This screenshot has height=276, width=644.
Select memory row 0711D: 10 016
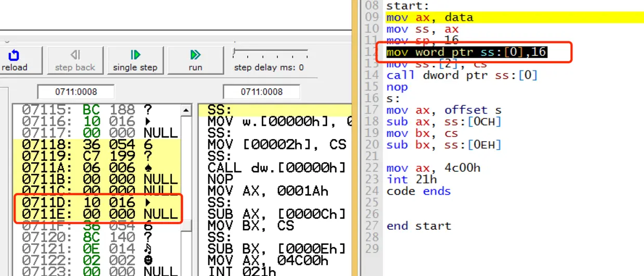pyautogui.click(x=96, y=202)
